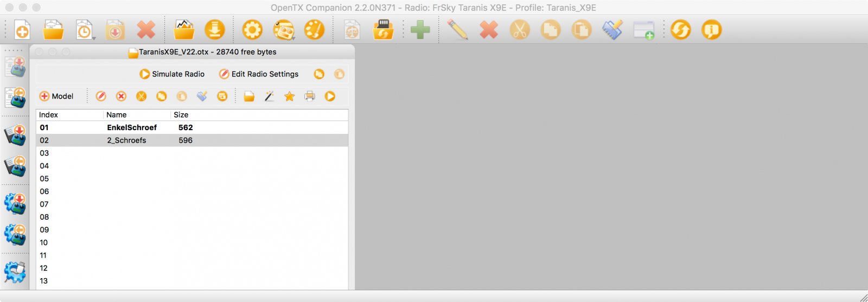The height and width of the screenshot is (302, 868).
Task: Select empty model slot 04
Action: tap(192, 166)
